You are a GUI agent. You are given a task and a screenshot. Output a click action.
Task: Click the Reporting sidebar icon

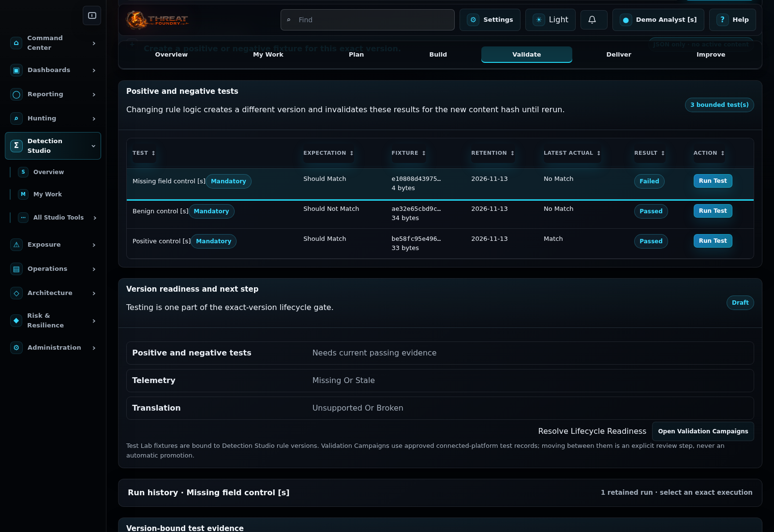[16, 94]
